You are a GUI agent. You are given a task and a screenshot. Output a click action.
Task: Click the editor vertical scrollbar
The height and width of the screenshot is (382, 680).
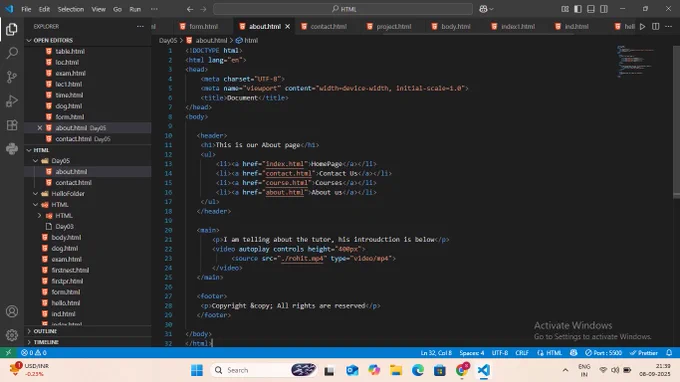click(676, 121)
